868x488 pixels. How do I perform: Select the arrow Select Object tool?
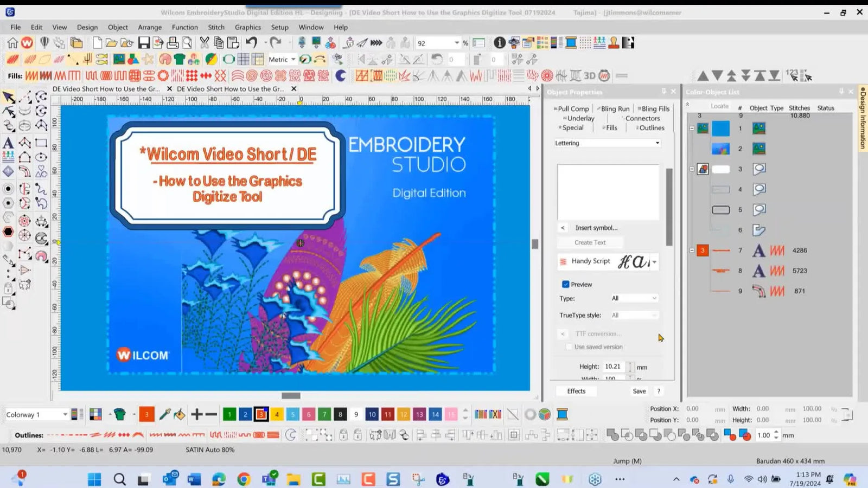click(7, 97)
